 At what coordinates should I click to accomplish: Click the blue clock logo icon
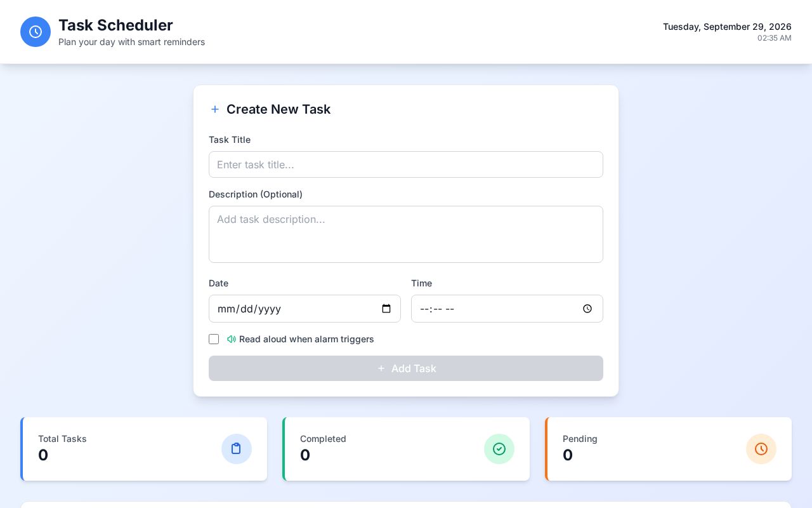click(x=36, y=32)
